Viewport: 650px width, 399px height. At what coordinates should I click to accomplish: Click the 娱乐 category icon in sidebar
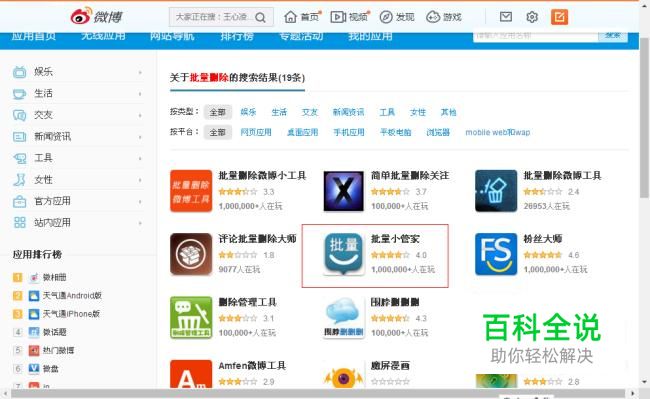[x=19, y=72]
